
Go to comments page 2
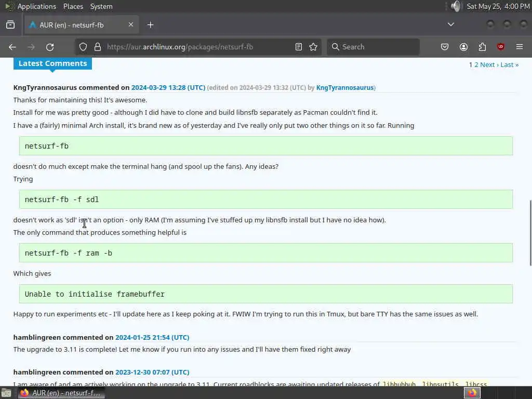click(476, 65)
